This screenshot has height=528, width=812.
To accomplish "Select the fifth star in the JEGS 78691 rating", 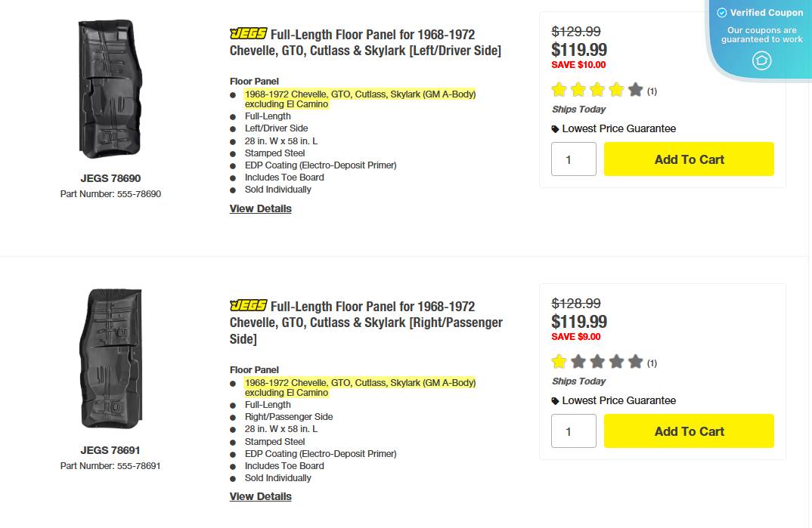I will tap(636, 362).
